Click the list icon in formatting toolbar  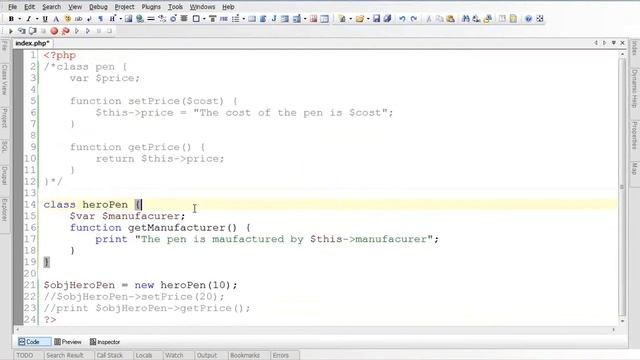click(x=236, y=19)
